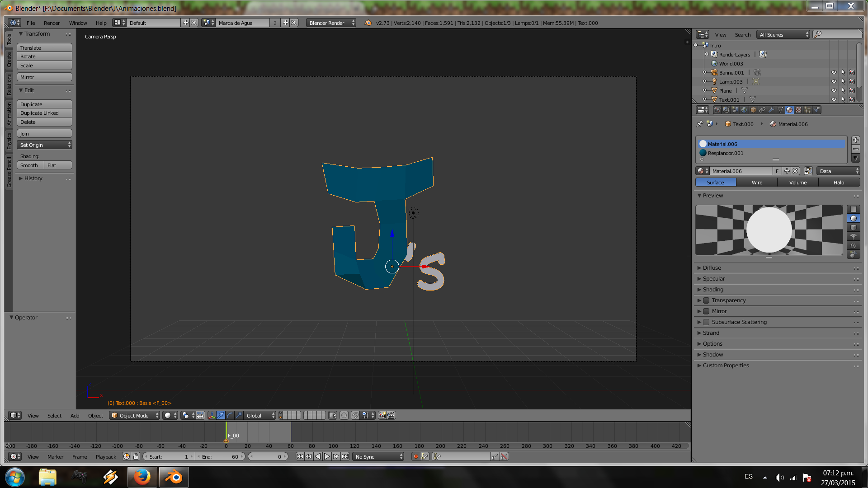868x488 pixels.
Task: Enable the Mirror panel checkbox
Action: [706, 311]
